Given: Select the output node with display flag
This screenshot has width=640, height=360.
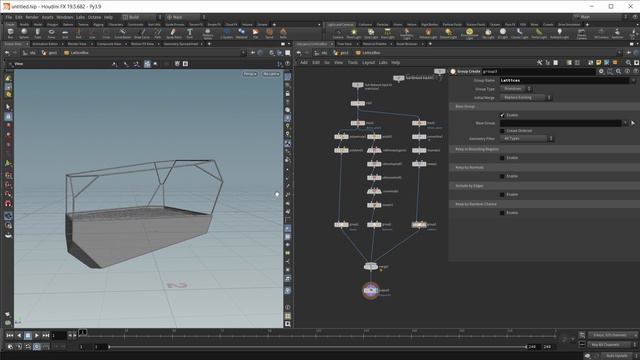Looking at the screenshot, I should (371, 290).
